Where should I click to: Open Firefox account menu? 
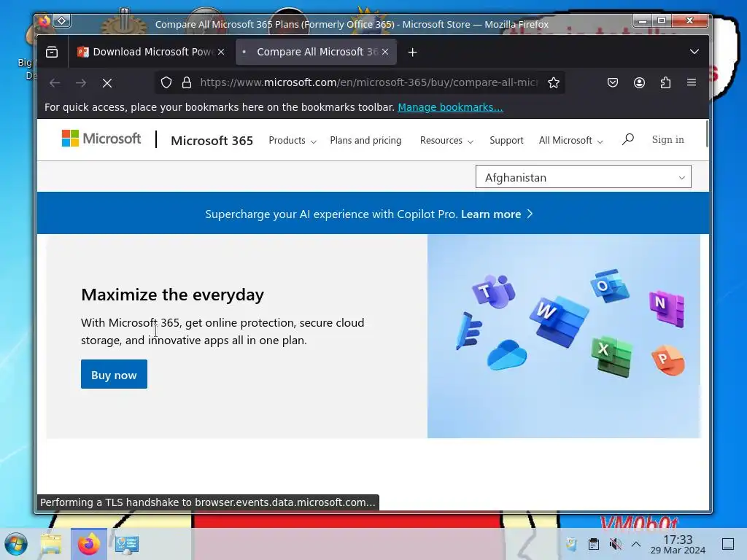coord(639,83)
